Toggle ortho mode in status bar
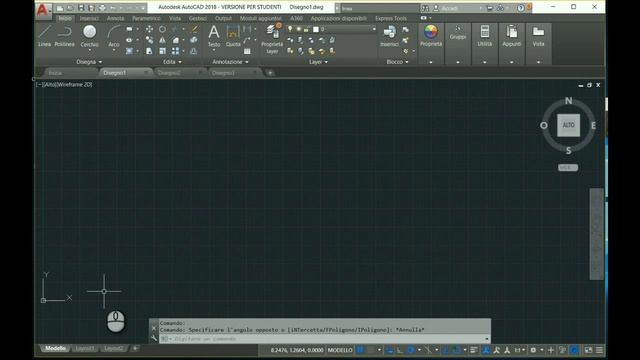 (x=400, y=350)
